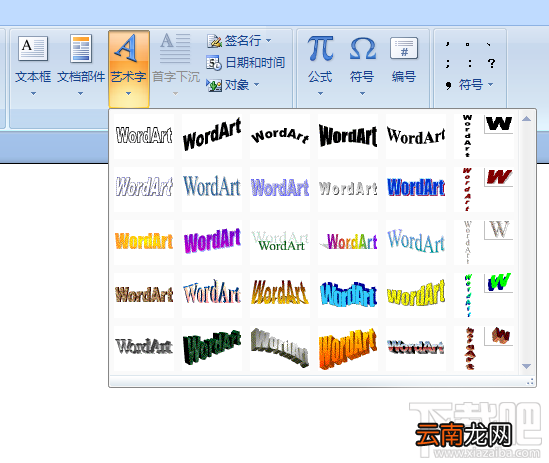Select the blue-pink arched WordArt style
This screenshot has height=463, width=549.
212,295
